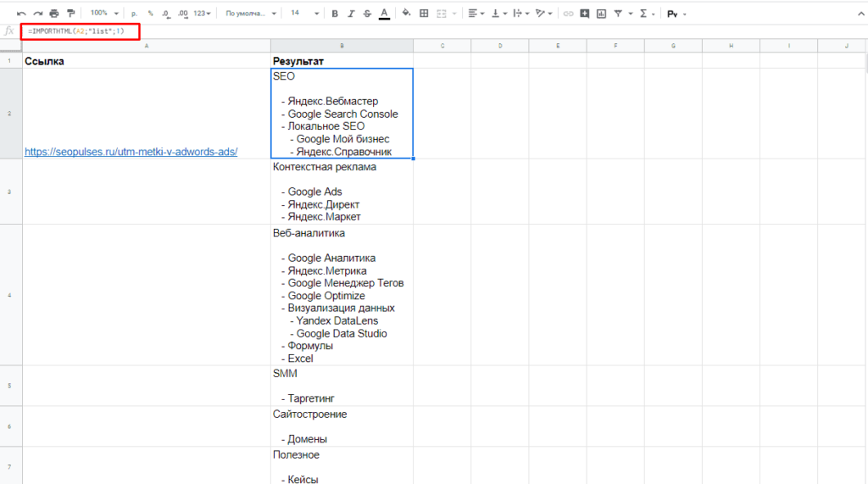The image size is (868, 484).
Task: Click the Undo icon
Action: [21, 14]
